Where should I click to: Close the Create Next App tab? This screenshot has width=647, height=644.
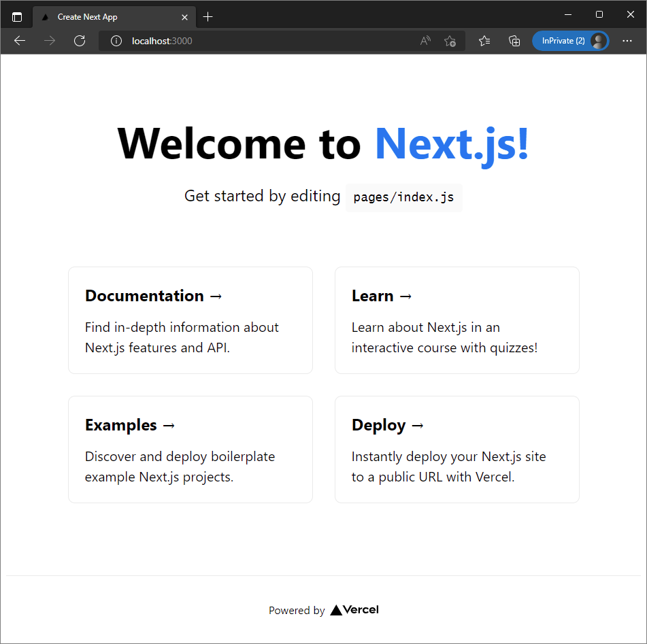(184, 17)
